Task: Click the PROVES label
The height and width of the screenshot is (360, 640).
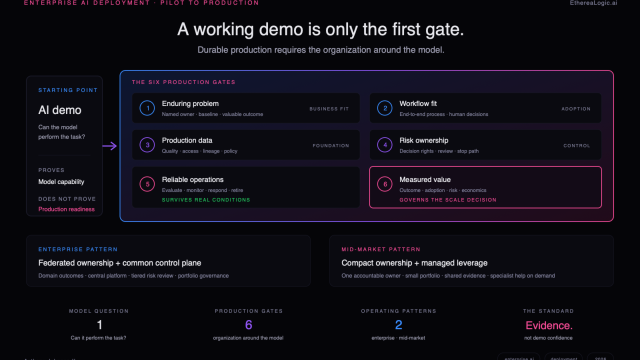Action: click(x=51, y=170)
